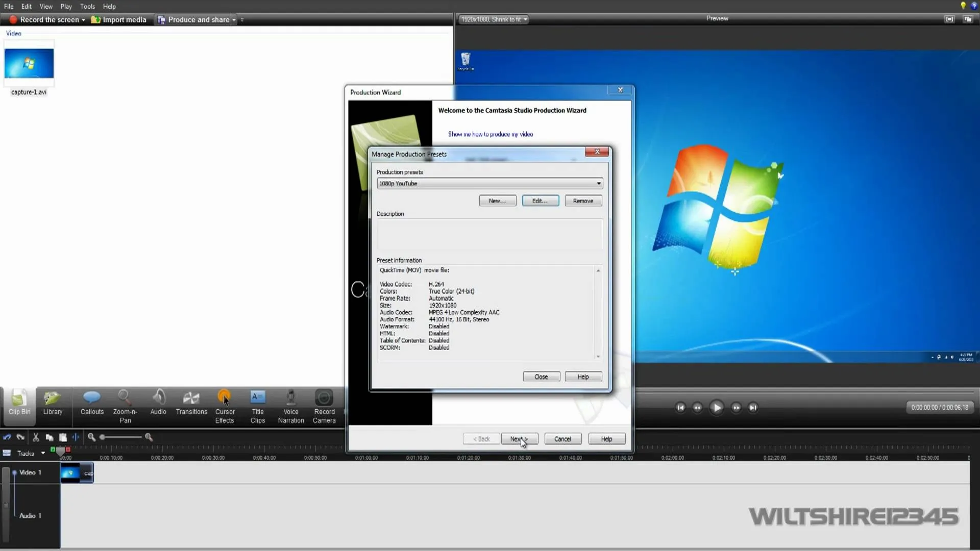Image resolution: width=980 pixels, height=551 pixels.
Task: Follow Show me how to produce link
Action: [491, 134]
